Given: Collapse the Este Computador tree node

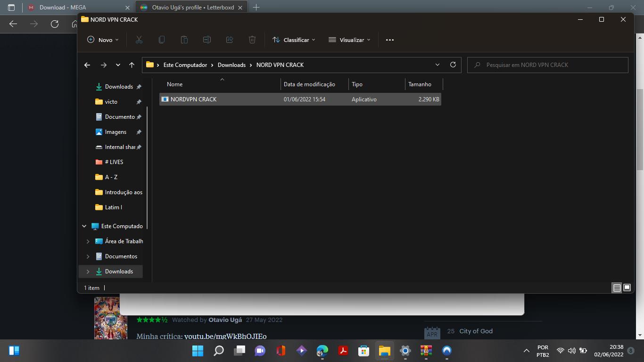Looking at the screenshot, I should click(x=84, y=226).
